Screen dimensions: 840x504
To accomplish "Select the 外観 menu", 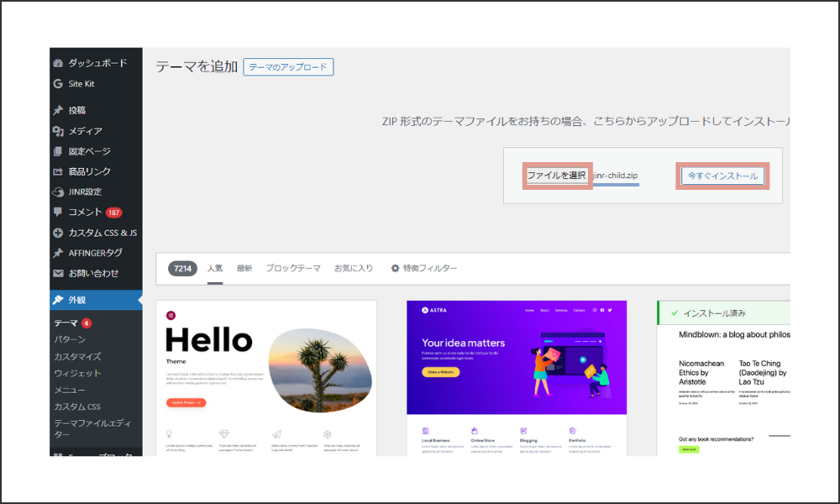I will (96, 300).
